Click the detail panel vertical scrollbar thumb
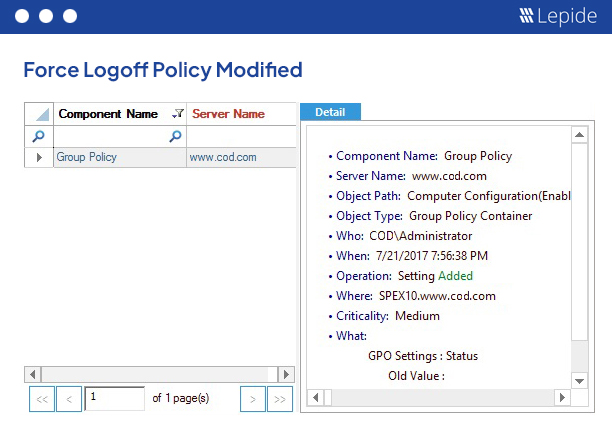The height and width of the screenshot is (430, 612). pyautogui.click(x=580, y=242)
